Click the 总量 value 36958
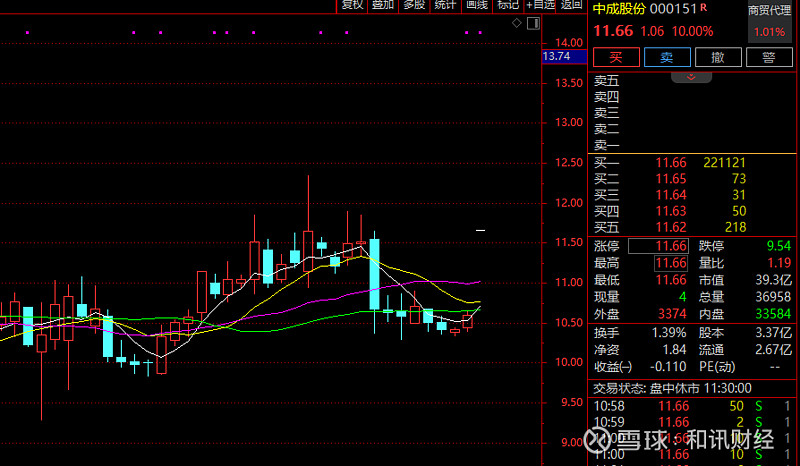 click(x=773, y=297)
